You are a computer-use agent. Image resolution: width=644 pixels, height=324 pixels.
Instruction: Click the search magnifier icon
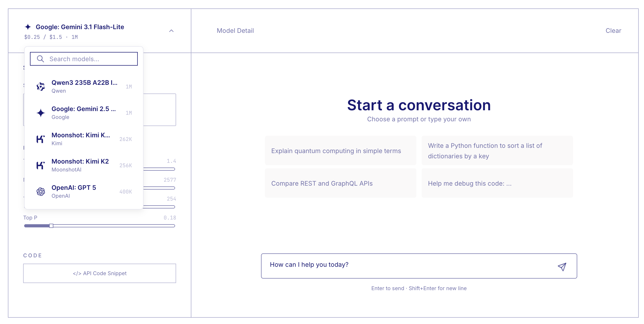[x=40, y=59]
